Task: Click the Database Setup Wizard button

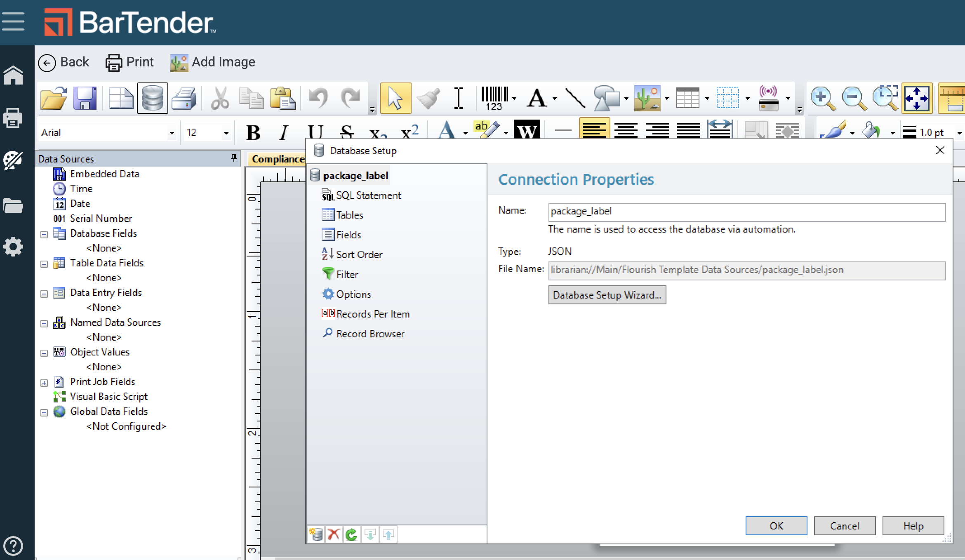Action: 607,295
